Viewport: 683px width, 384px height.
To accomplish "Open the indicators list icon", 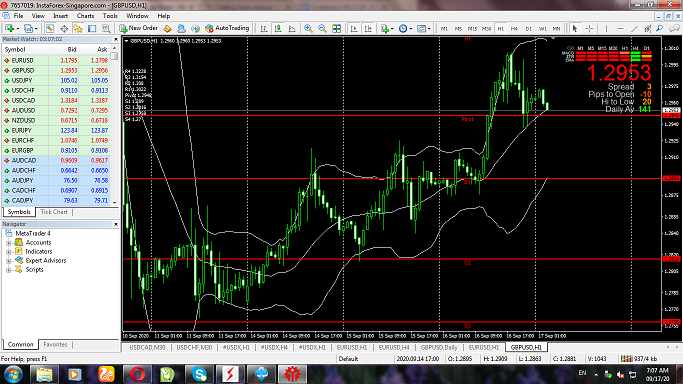I will [x=384, y=28].
